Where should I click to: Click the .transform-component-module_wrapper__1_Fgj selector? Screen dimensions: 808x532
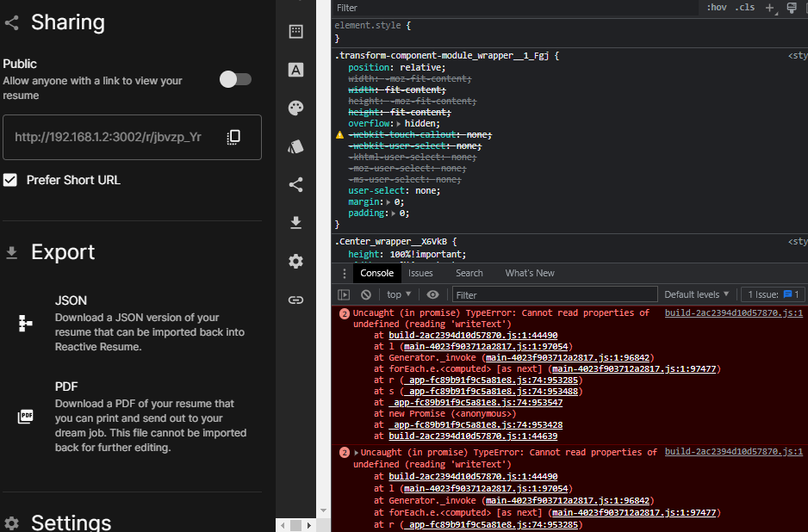coord(442,56)
